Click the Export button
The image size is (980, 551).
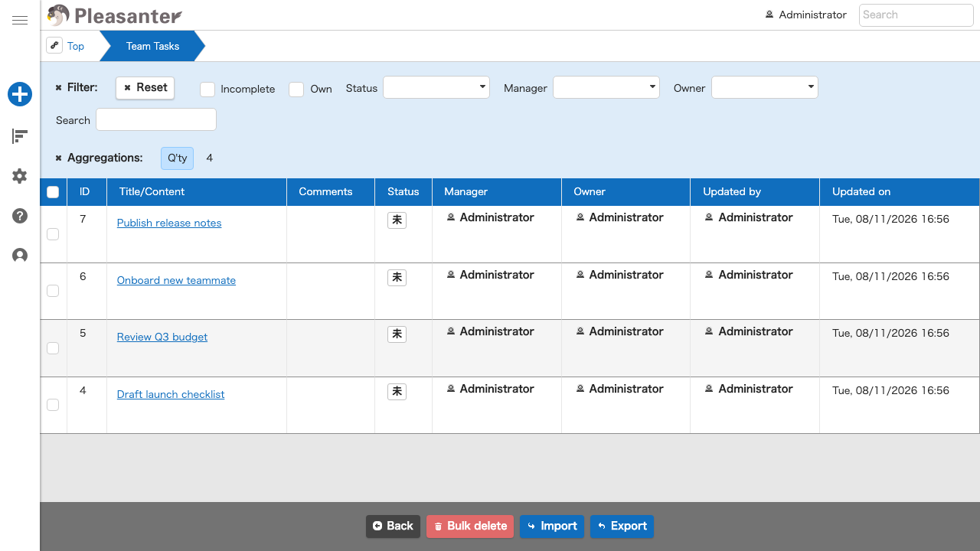[x=622, y=527]
